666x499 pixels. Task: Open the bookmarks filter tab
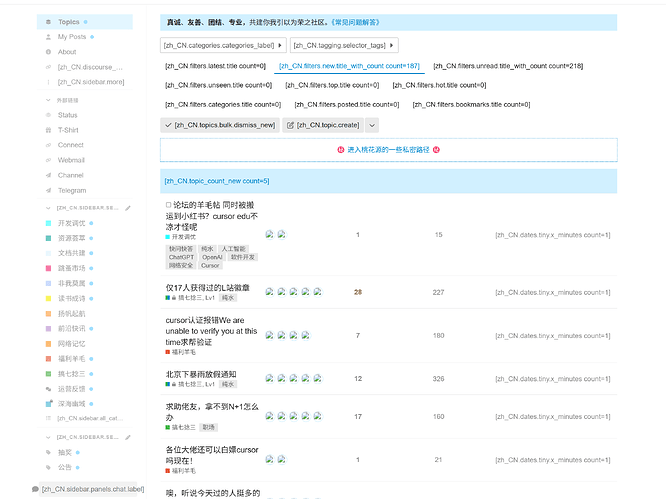471,104
